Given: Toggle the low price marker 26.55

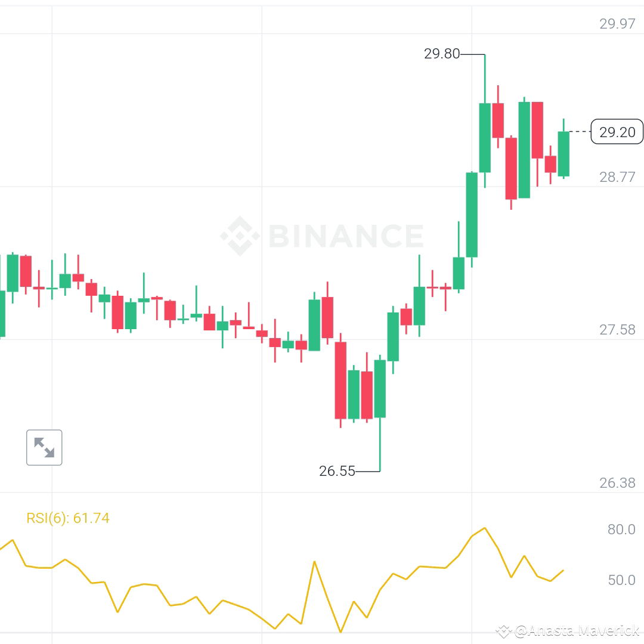Looking at the screenshot, I should click(338, 471).
